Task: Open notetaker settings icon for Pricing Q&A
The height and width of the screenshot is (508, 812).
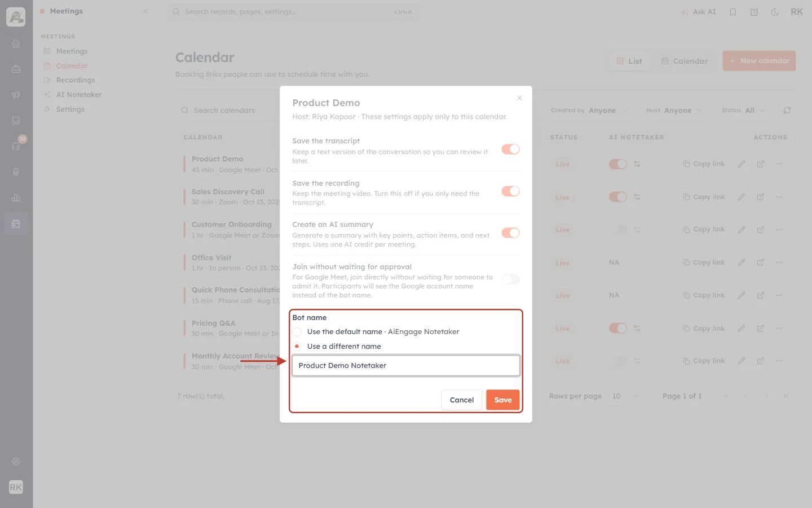Action: [637, 328]
